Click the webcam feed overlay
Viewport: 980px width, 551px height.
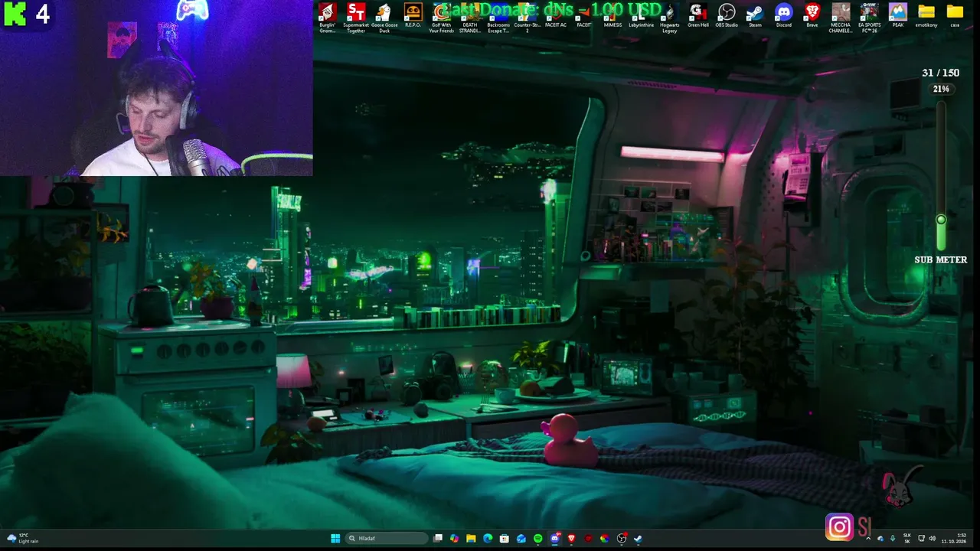click(x=156, y=88)
